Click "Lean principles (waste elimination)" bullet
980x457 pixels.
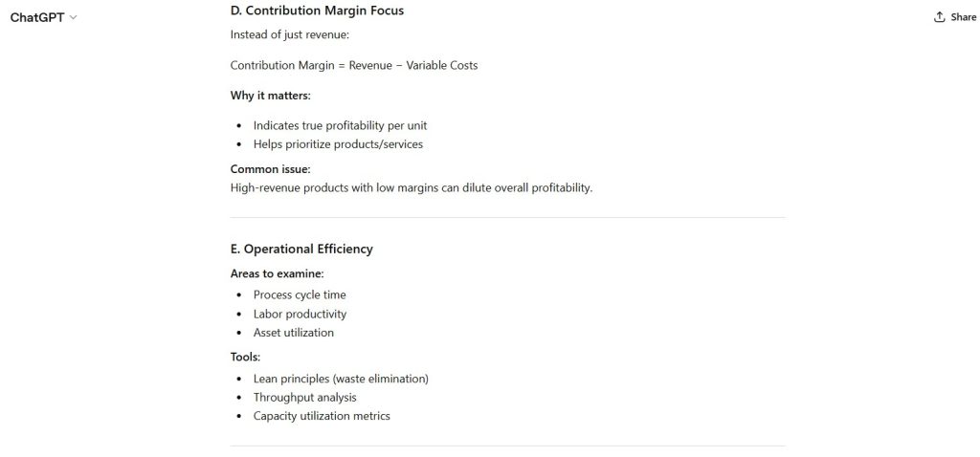(x=341, y=378)
